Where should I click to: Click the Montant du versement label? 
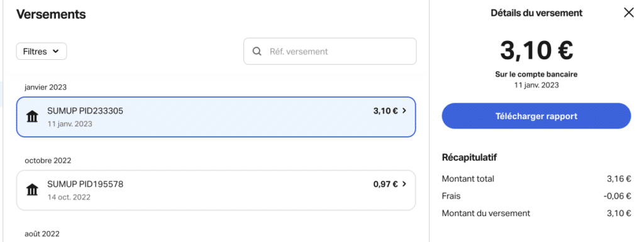tap(486, 213)
